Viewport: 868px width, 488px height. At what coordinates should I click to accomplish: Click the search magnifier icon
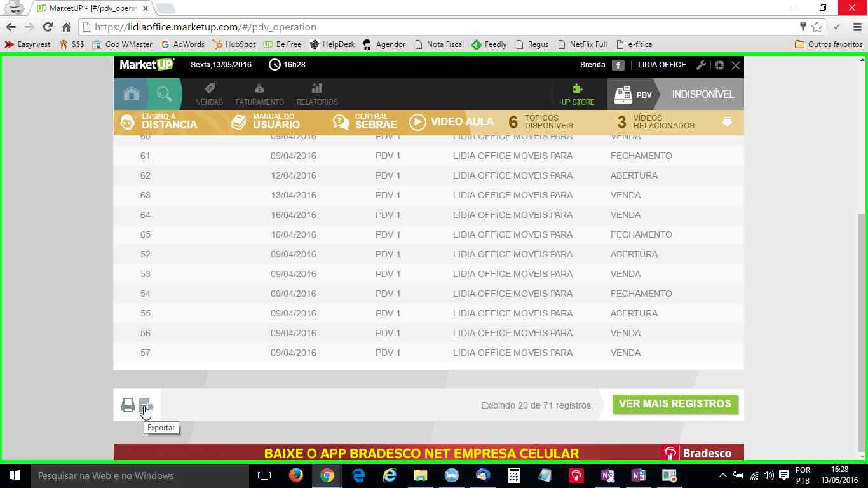coord(164,94)
